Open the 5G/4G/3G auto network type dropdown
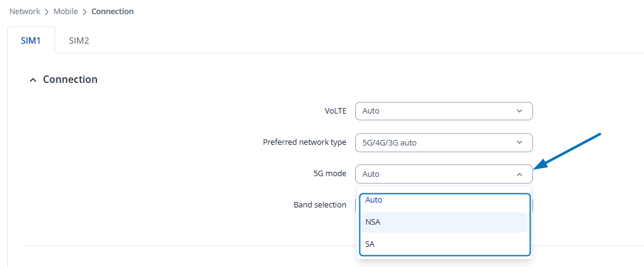Viewport: 644px width, 267px height. tap(435, 142)
